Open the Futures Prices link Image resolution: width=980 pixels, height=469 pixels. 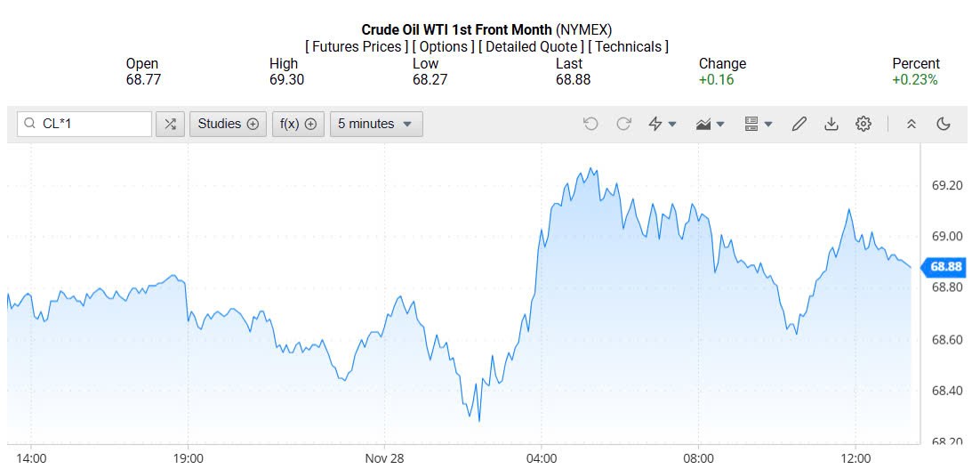pos(356,46)
